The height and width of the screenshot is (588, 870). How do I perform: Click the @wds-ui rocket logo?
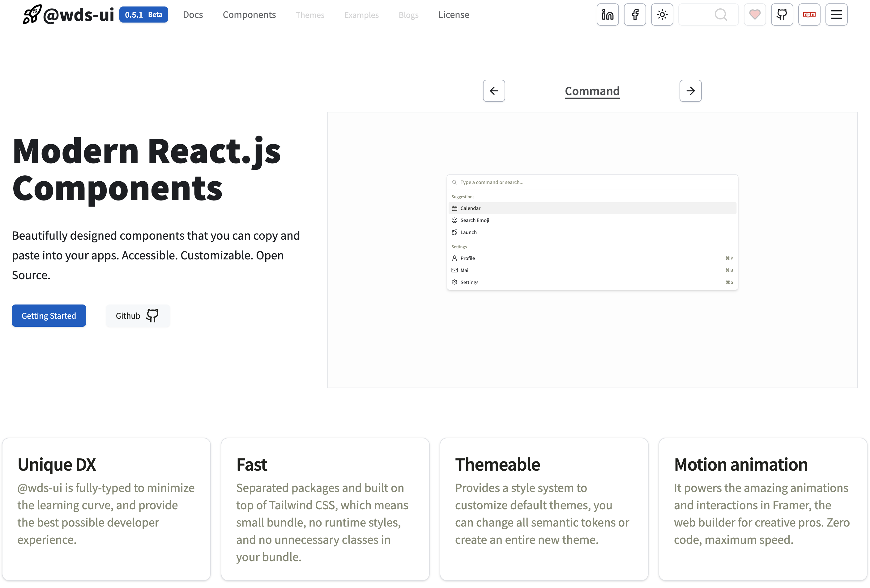point(69,15)
